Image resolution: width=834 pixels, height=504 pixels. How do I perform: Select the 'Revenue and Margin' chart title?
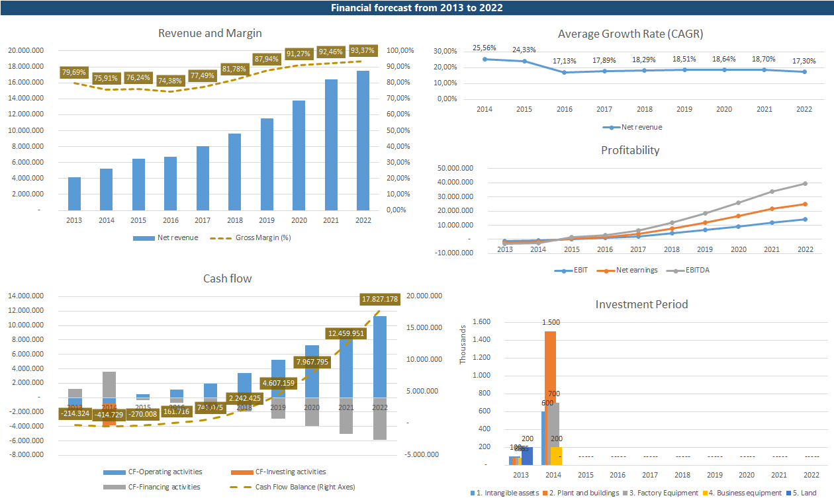[210, 33]
